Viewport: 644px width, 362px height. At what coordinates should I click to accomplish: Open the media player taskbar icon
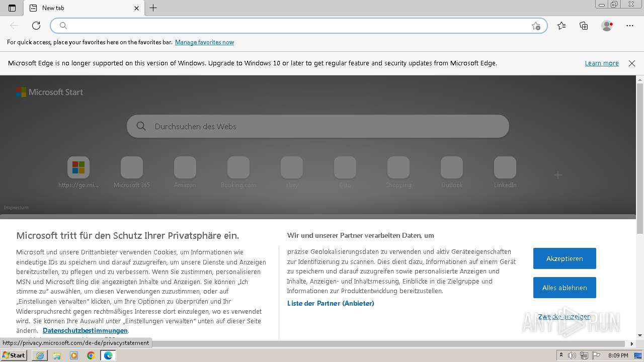click(74, 355)
